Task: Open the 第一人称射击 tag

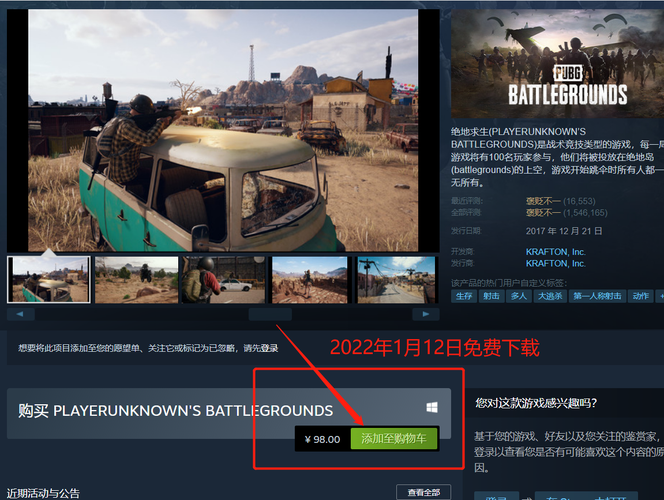Action: pos(598,296)
